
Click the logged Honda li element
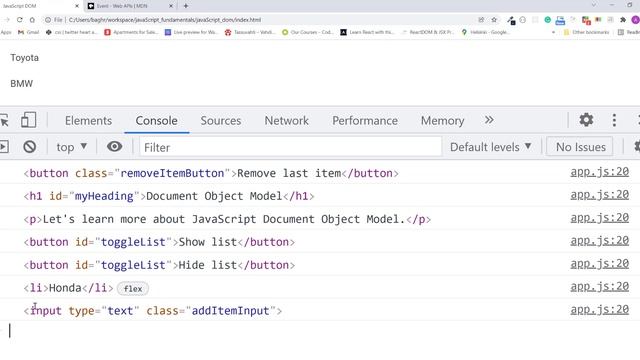68,288
